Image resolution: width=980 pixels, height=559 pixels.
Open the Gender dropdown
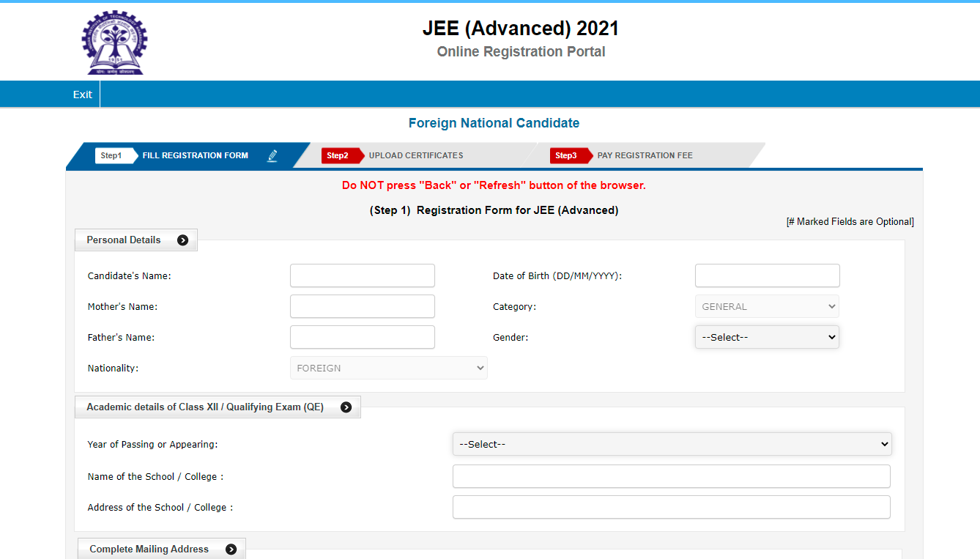(x=766, y=337)
